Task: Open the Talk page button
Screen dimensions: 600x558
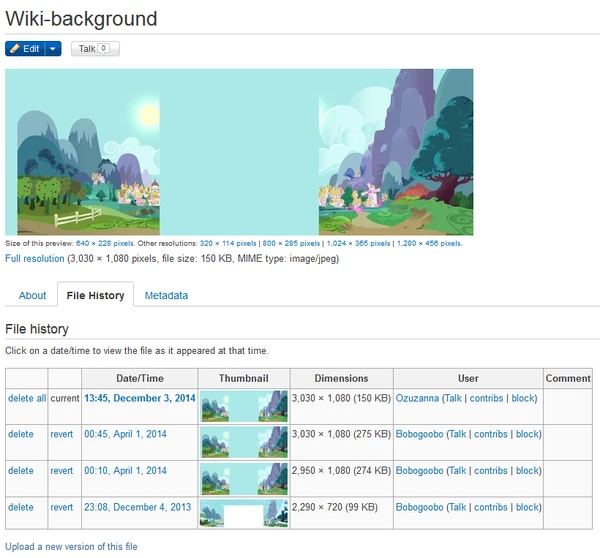Action: 95,49
